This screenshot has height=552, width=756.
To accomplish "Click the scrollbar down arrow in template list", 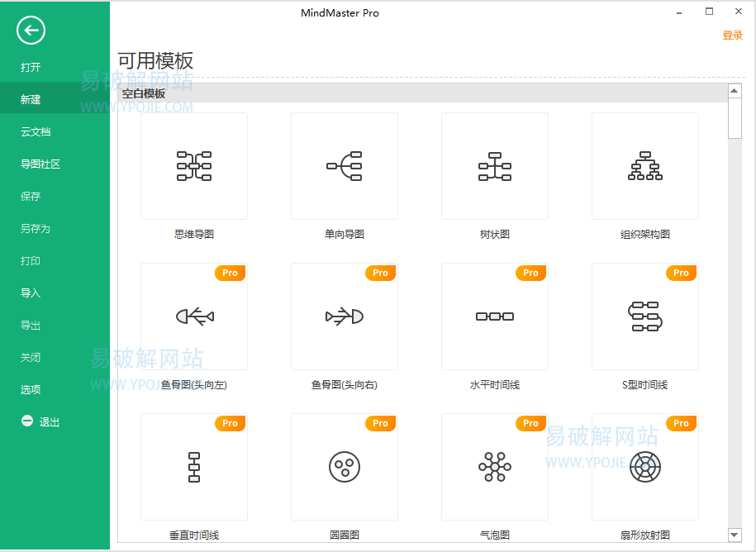I will [x=735, y=535].
